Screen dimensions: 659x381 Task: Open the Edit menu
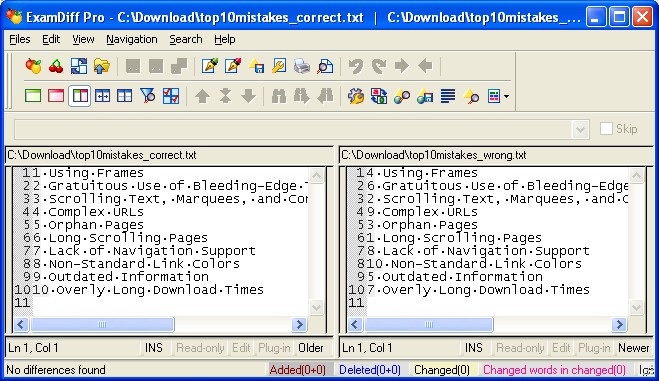point(51,39)
